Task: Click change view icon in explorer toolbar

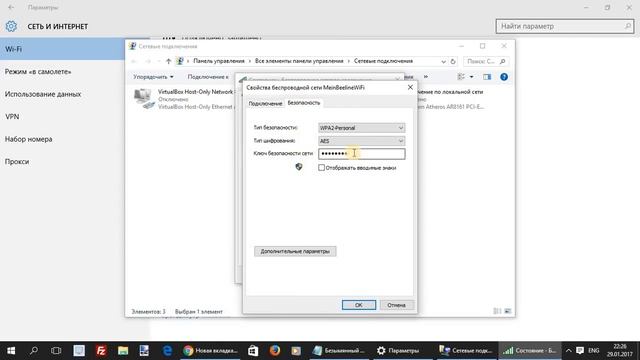Action: point(461,77)
